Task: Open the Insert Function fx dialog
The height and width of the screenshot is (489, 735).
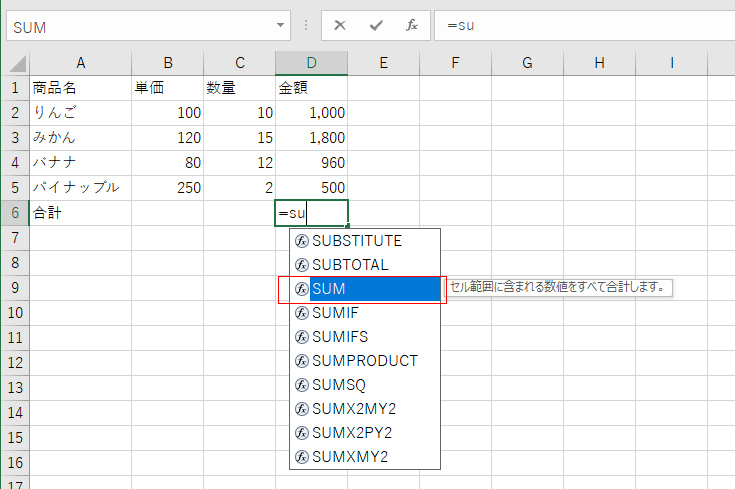Action: 412,25
